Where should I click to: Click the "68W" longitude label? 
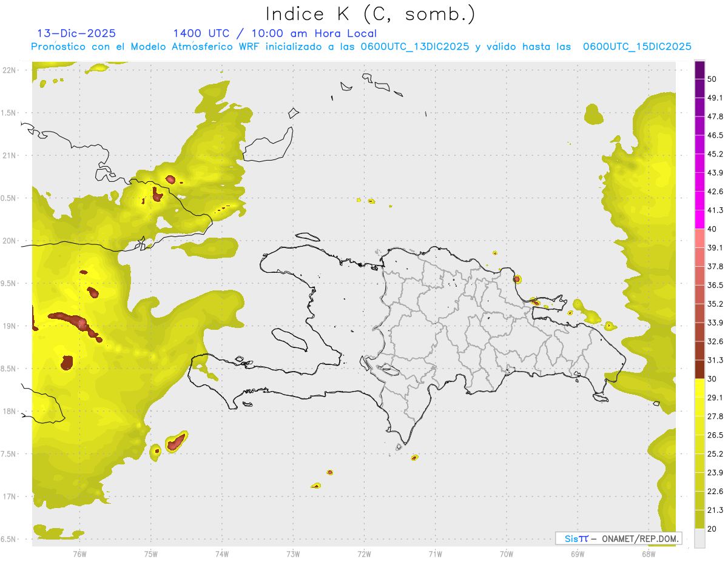coord(649,554)
